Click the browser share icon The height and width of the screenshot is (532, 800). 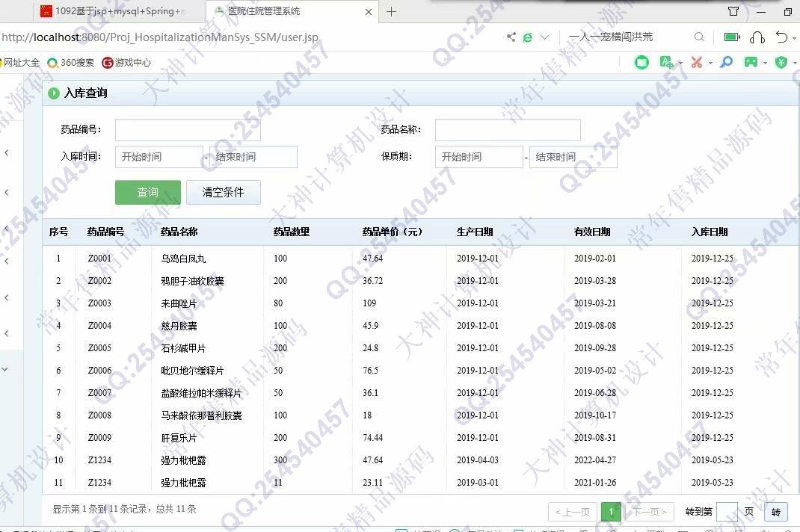tap(511, 37)
